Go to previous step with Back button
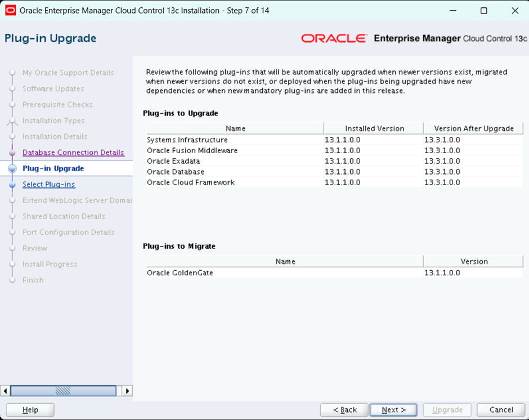529x420 pixels. click(344, 410)
